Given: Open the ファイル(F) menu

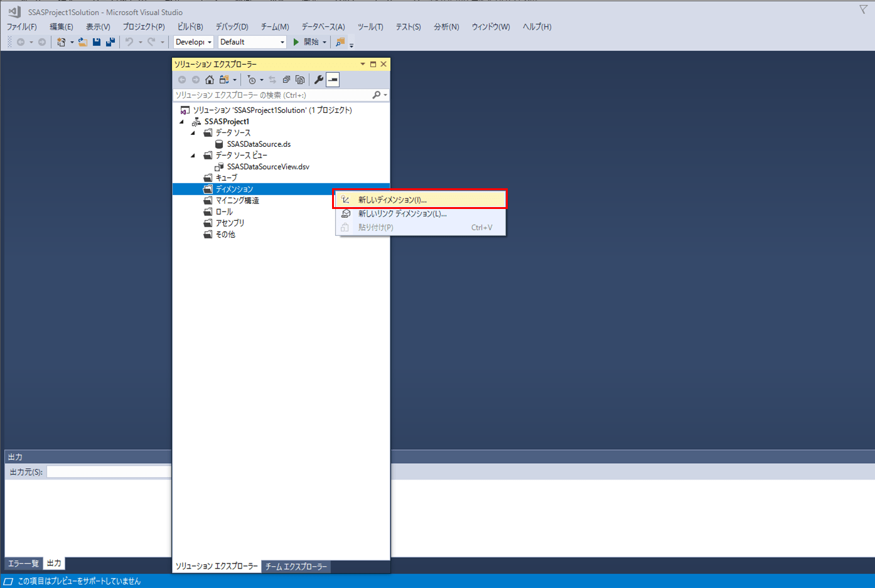Looking at the screenshot, I should (x=22, y=27).
